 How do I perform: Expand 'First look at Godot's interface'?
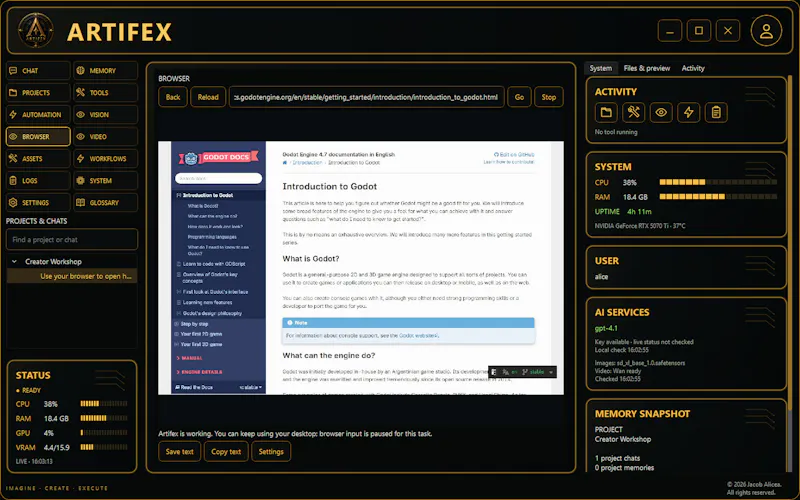pos(179,292)
